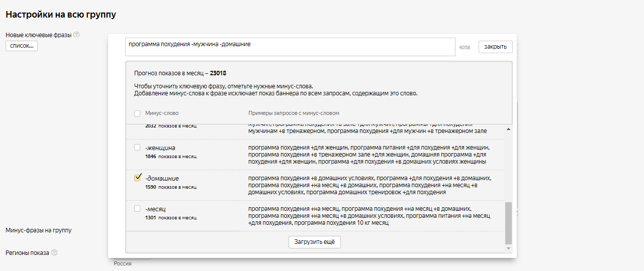Click forecast value 23018
This screenshot has width=644, height=271.
point(218,73)
